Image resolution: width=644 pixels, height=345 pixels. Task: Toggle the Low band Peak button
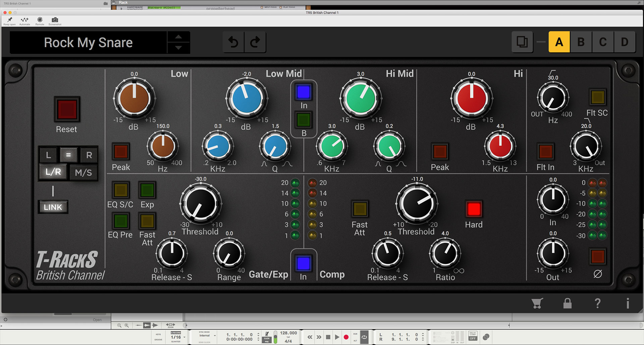click(121, 152)
